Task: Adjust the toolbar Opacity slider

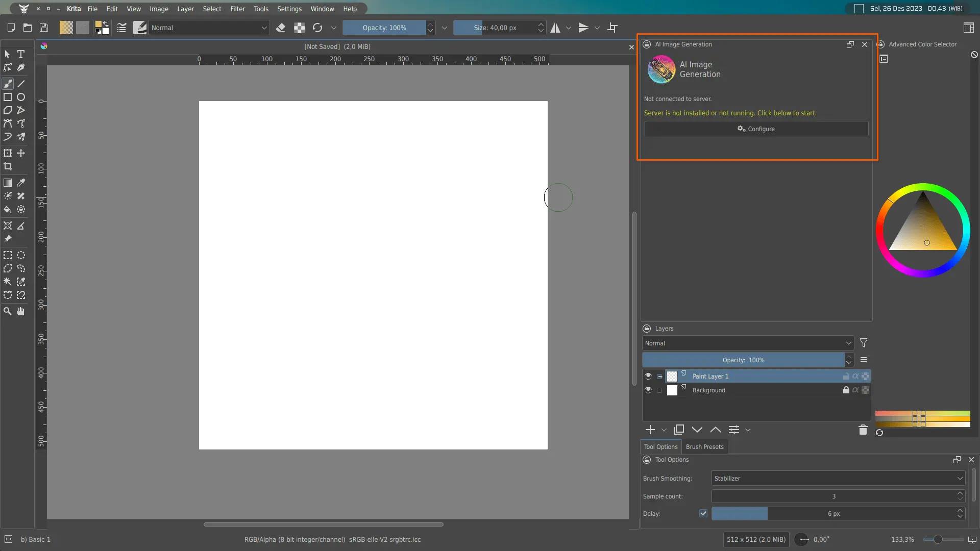Action: 384,28
